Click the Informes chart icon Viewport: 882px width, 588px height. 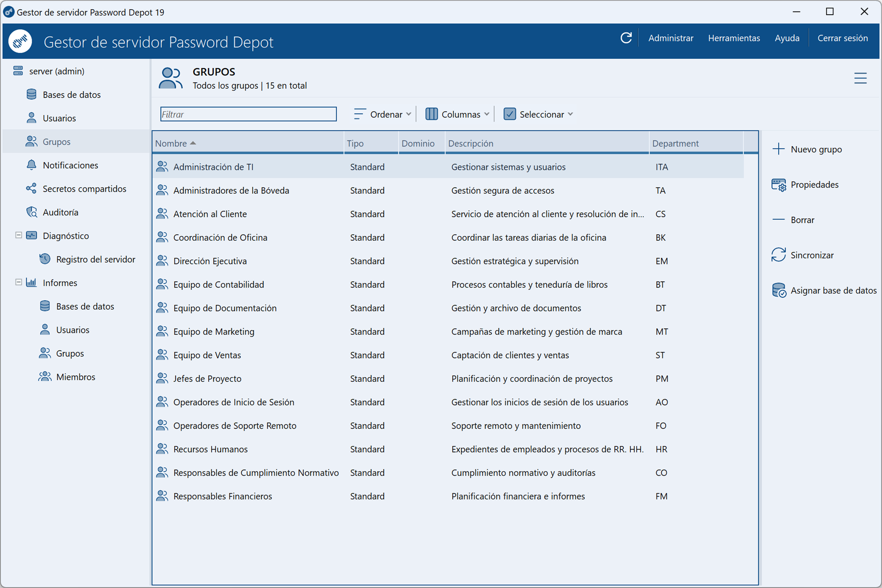(31, 283)
